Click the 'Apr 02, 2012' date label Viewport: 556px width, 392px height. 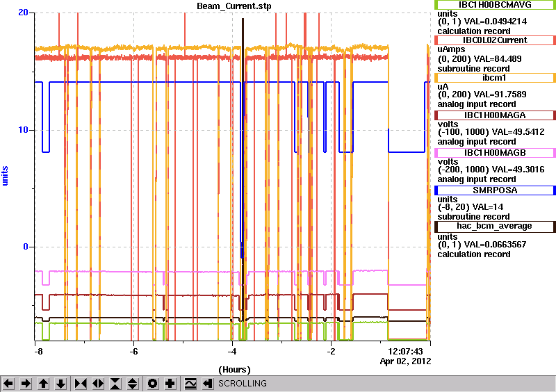(406, 361)
